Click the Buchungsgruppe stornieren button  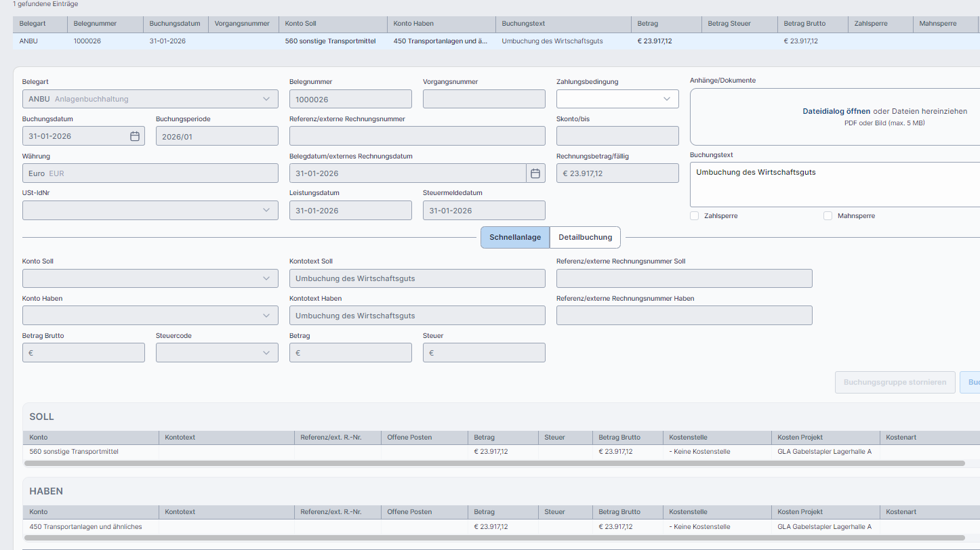895,382
